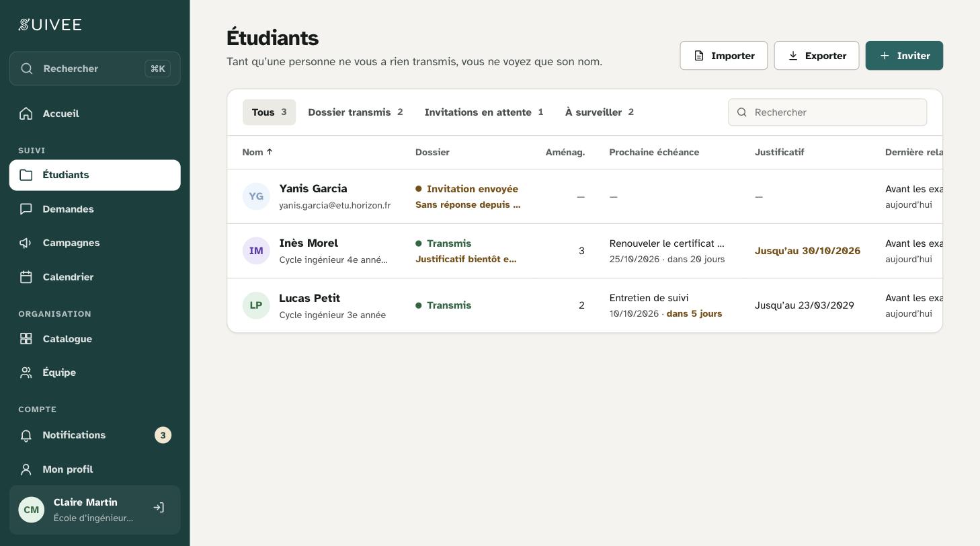The width and height of the screenshot is (980, 546).
Task: Click the Demandes speech bubble icon
Action: point(26,209)
